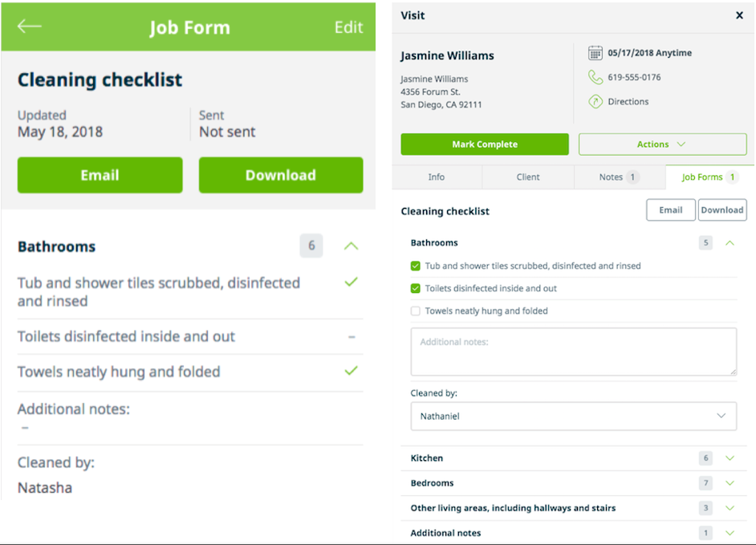The height and width of the screenshot is (545, 756).
Task: Uncheck Toilets disinfected inside and out
Action: [x=416, y=287]
